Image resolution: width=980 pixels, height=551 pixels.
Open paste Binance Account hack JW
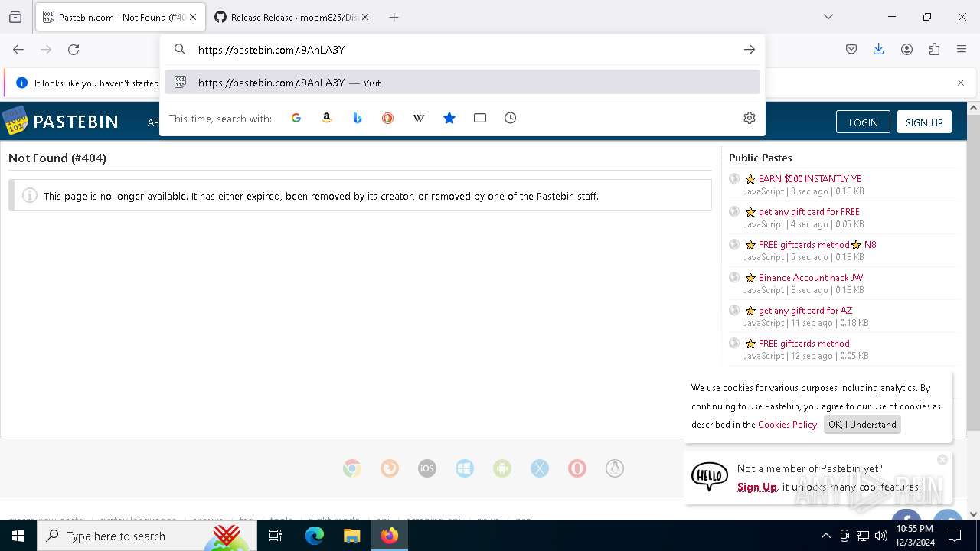(x=811, y=278)
